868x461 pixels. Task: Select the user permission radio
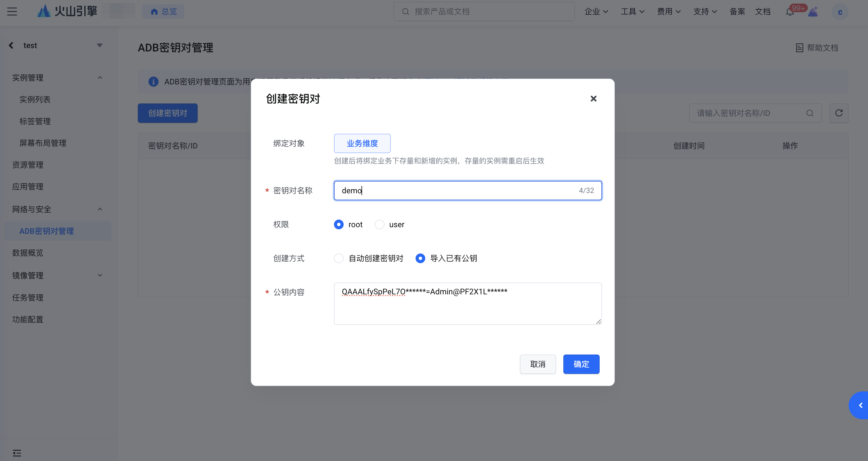click(379, 224)
